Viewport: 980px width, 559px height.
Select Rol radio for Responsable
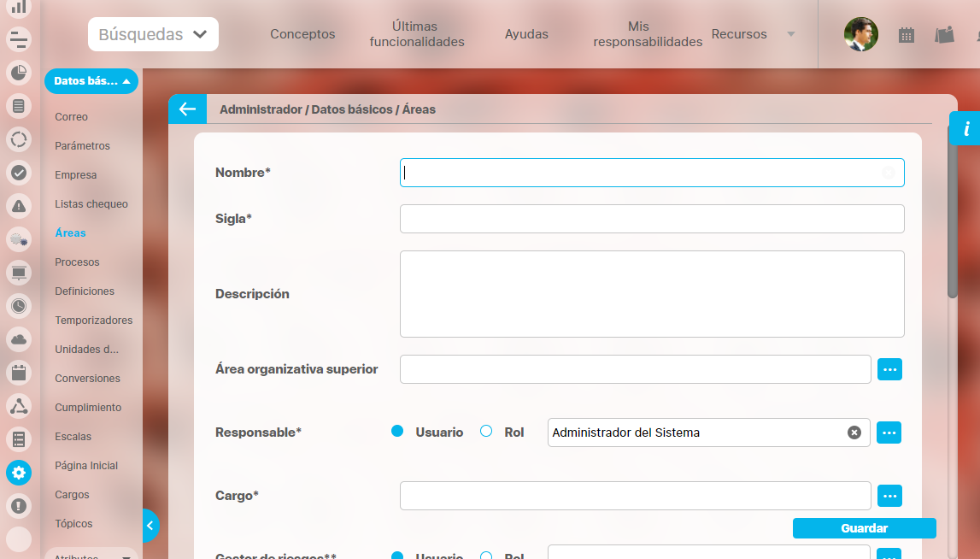(486, 432)
